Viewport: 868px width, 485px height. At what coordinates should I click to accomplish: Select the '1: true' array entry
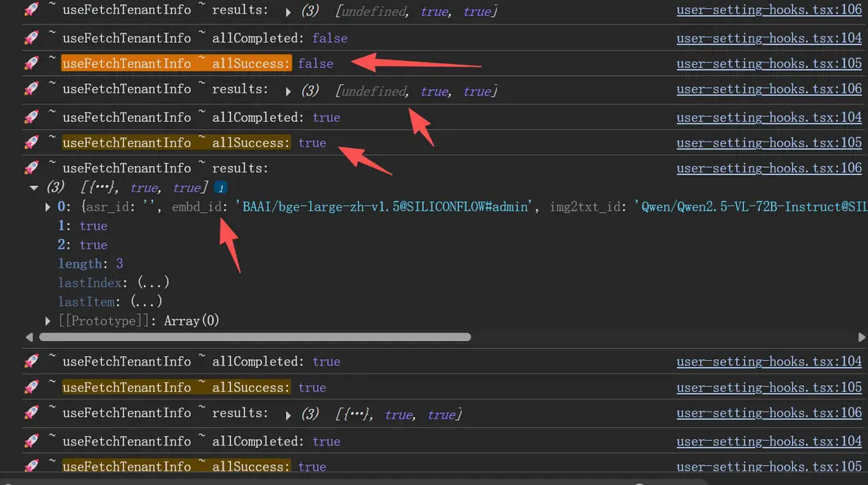[82, 226]
